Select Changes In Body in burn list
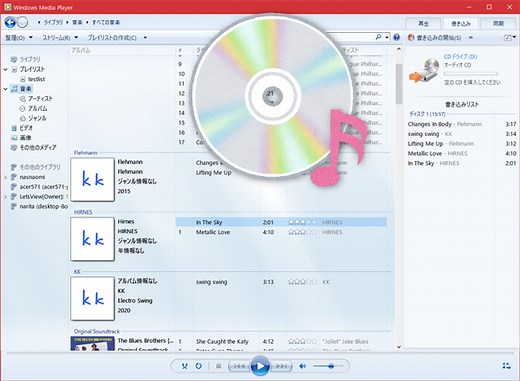 point(462,124)
